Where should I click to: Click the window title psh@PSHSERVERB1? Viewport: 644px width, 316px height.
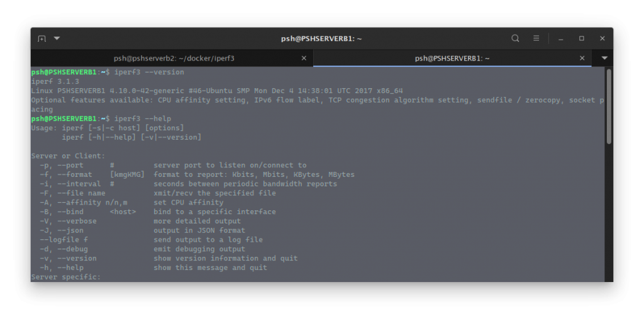click(321, 38)
